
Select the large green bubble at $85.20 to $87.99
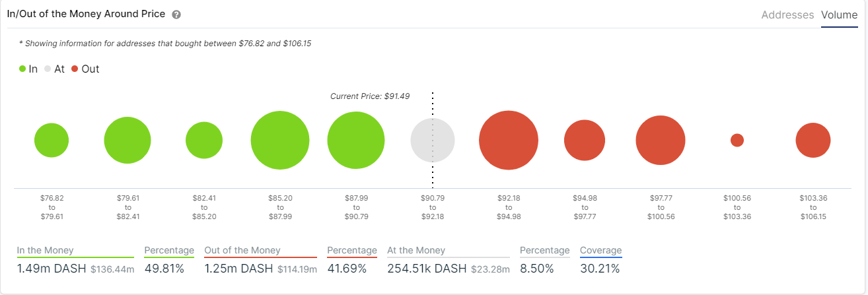click(x=280, y=141)
